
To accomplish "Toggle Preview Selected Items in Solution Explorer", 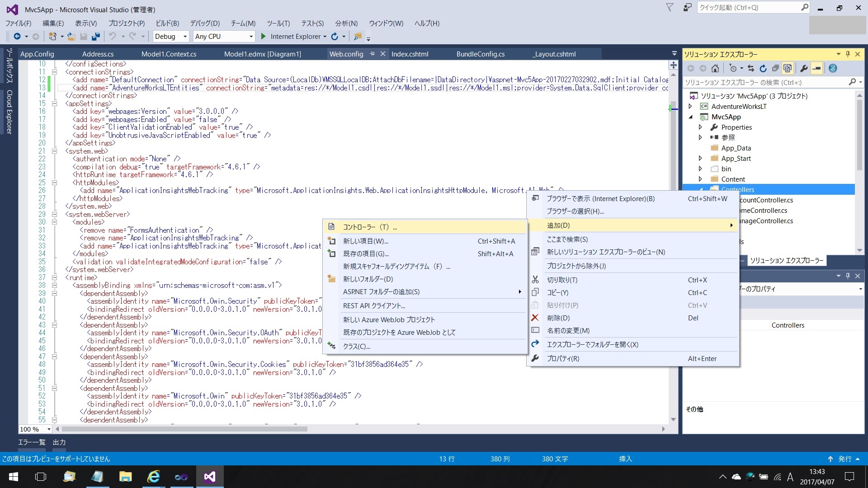I will (816, 68).
